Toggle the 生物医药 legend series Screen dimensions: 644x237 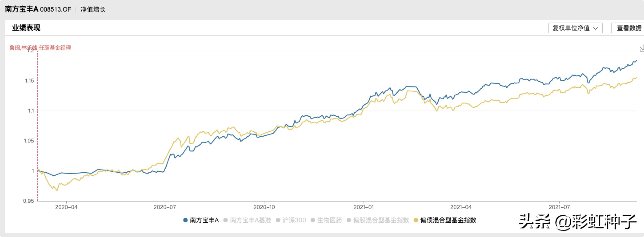tap(326, 220)
